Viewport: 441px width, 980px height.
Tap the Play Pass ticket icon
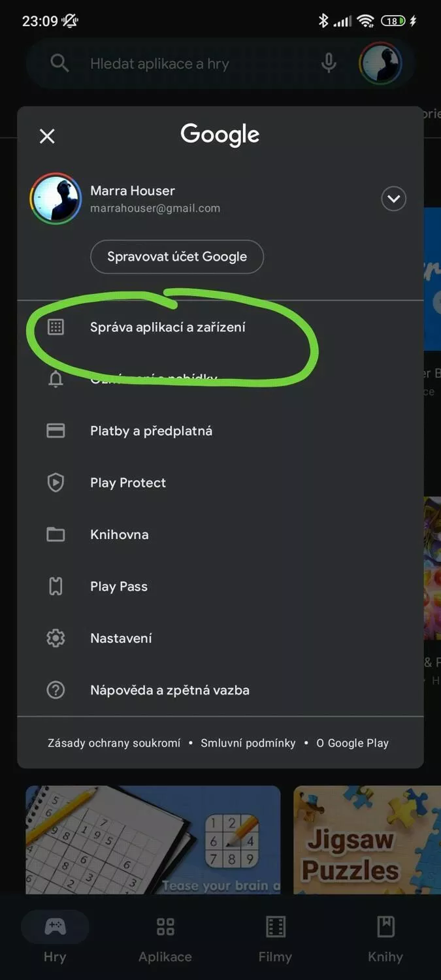[56, 586]
